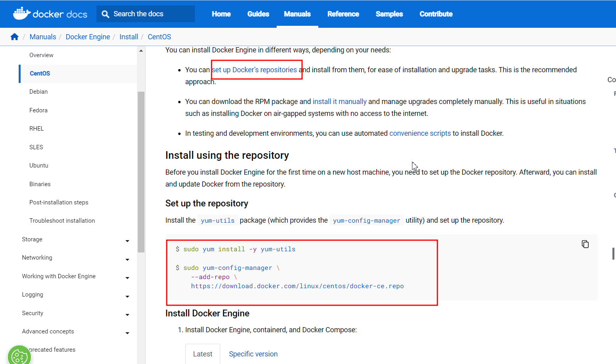This screenshot has height=364, width=616.
Task: Open the SLES sidebar item
Action: [x=36, y=147]
